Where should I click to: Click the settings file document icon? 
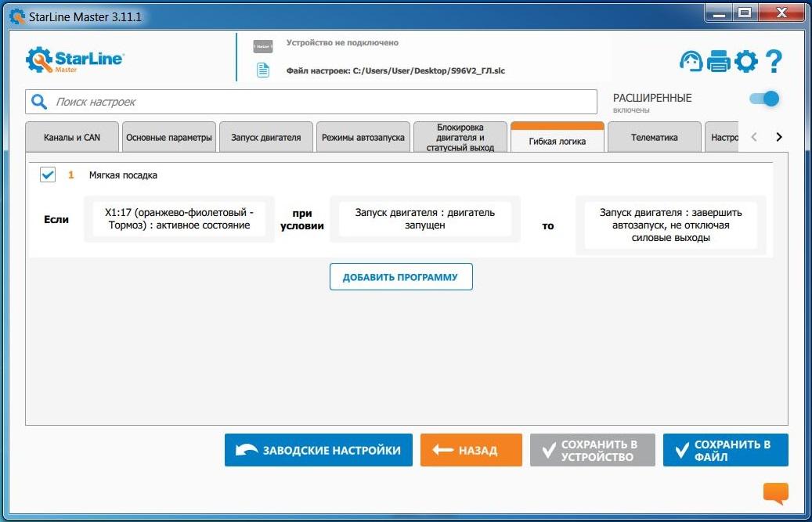pyautogui.click(x=263, y=70)
